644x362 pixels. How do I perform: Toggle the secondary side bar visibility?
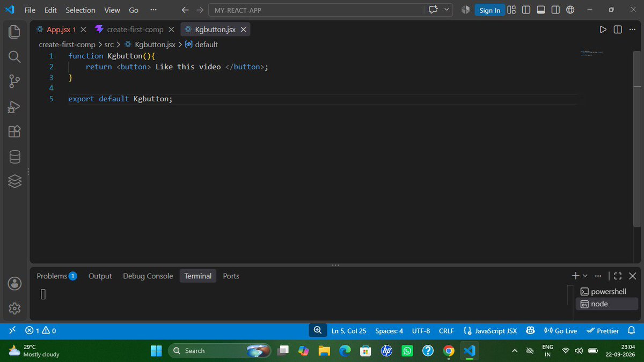click(555, 10)
